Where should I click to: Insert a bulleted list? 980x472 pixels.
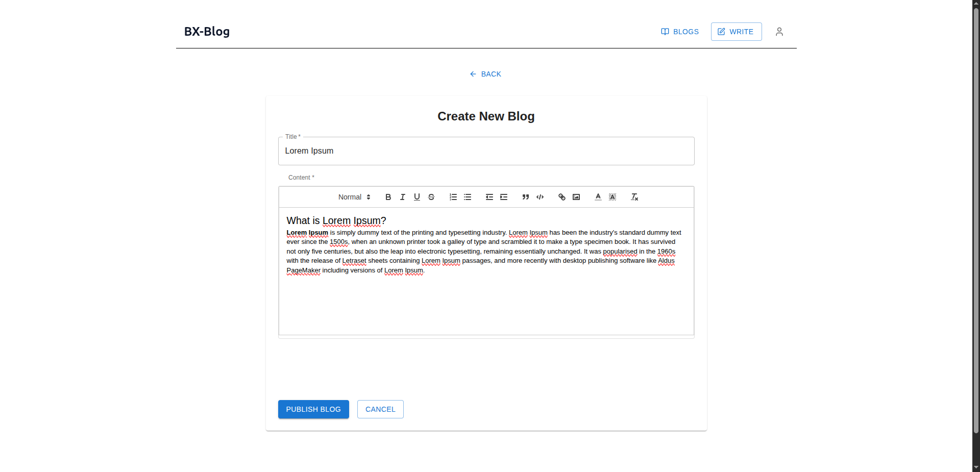coord(468,197)
